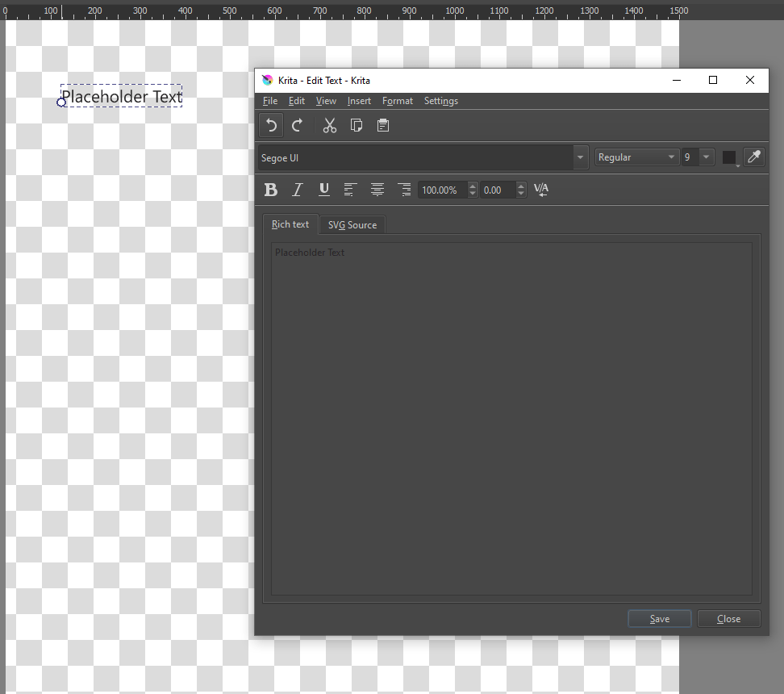Viewport: 784px width, 694px height.
Task: Click the Redo arrow icon
Action: (x=298, y=125)
